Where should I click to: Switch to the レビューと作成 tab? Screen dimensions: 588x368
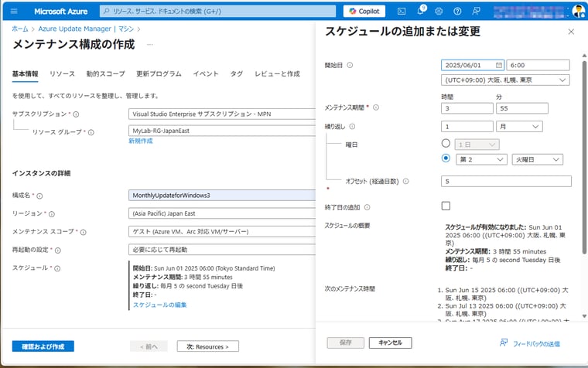click(277, 73)
